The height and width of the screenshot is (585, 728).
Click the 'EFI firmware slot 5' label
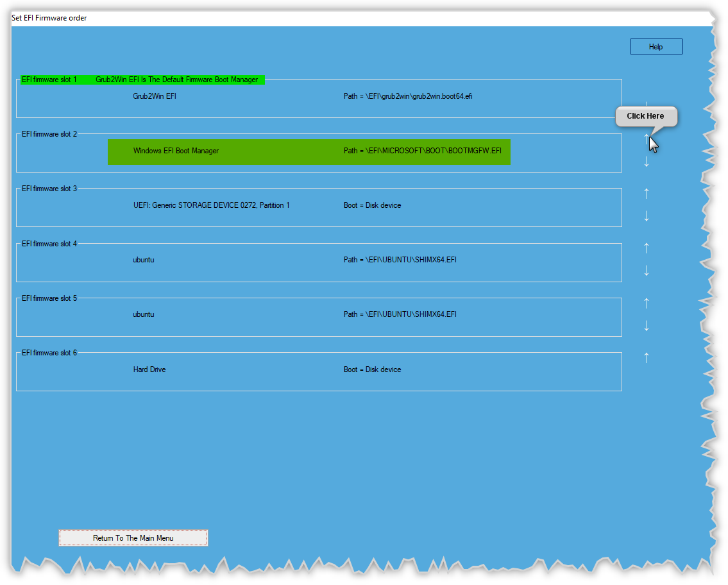click(49, 298)
